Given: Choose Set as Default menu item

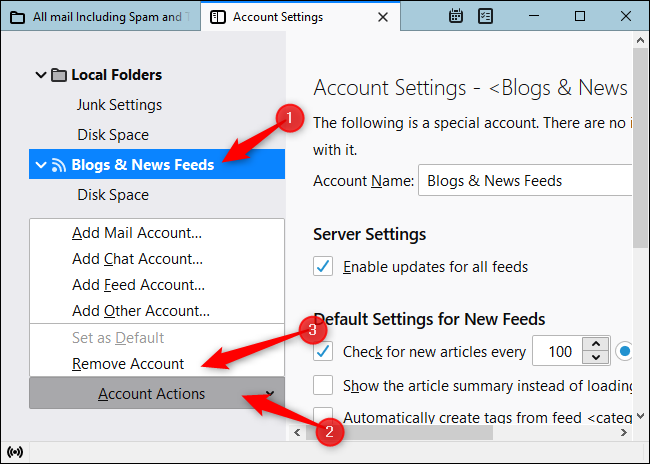Looking at the screenshot, I should (x=157, y=338).
